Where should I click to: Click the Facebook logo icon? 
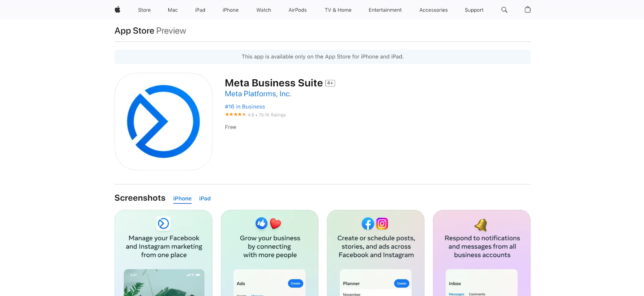368,224
